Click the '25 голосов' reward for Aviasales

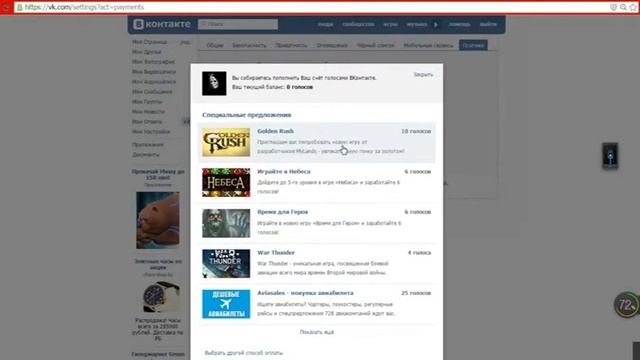tap(416, 293)
